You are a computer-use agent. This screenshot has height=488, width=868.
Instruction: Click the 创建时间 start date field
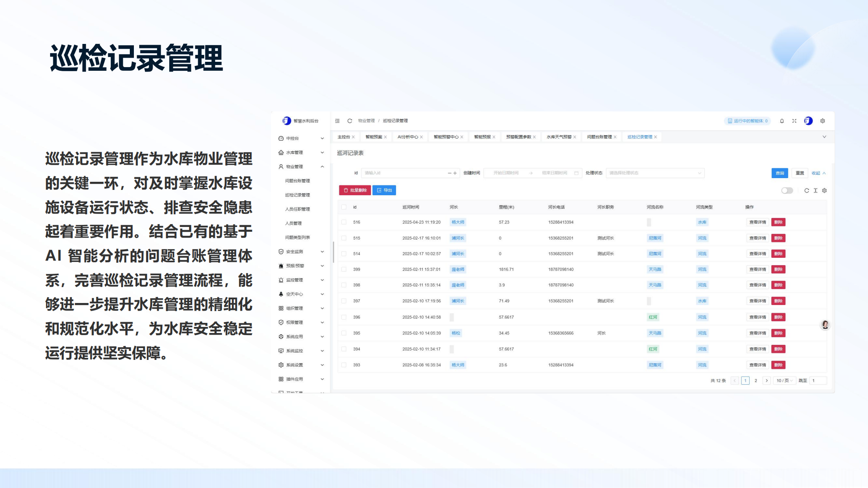coord(506,173)
